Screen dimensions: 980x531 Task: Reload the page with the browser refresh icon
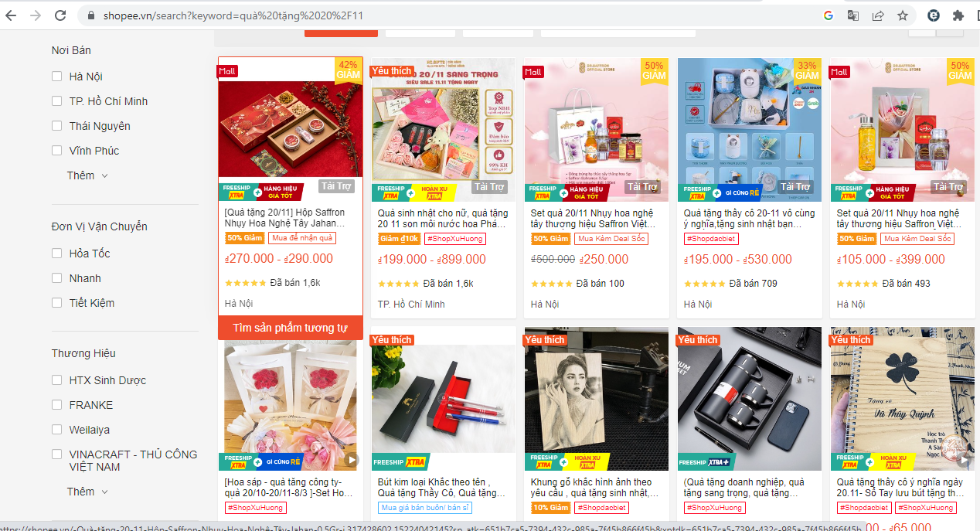60,15
